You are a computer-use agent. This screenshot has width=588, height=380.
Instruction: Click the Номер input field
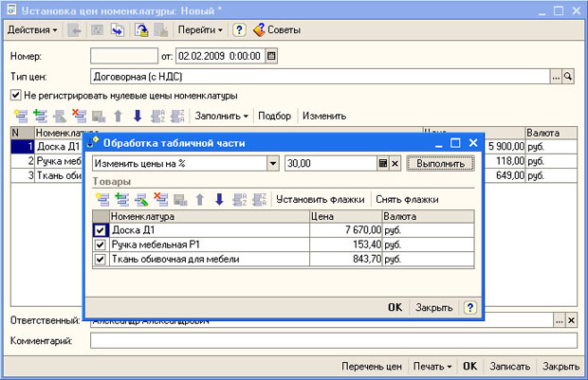coord(124,56)
